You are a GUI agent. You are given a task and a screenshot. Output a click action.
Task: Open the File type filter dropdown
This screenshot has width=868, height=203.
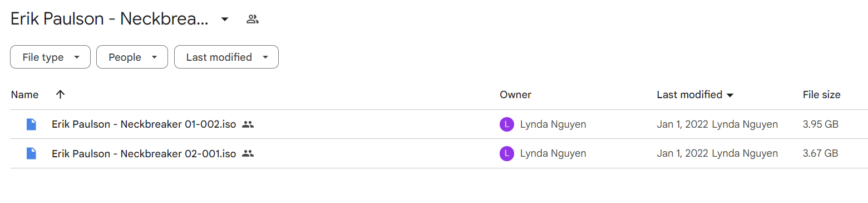click(50, 57)
